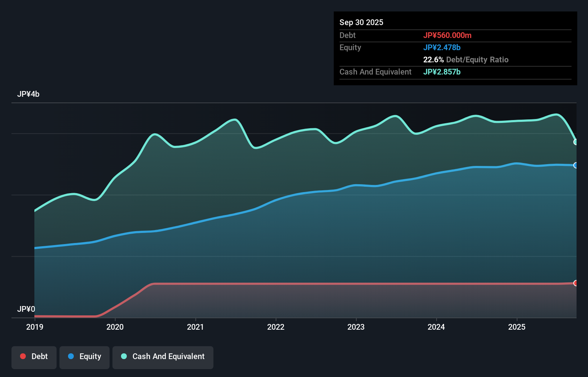Screen dimensions: 588x377
Task: Click the blue Equity legend dot
Action: pyautogui.click(x=71, y=356)
